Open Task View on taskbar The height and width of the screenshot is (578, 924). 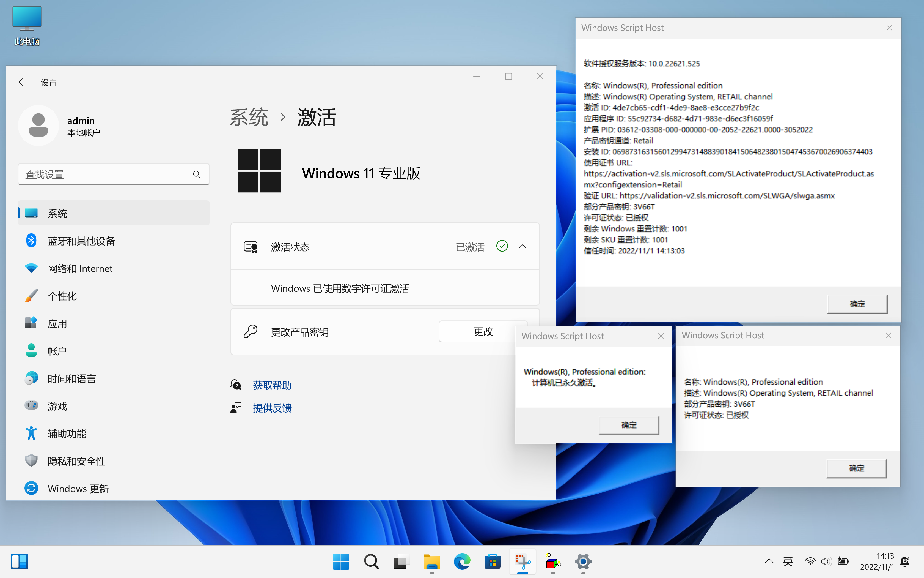pyautogui.click(x=401, y=561)
